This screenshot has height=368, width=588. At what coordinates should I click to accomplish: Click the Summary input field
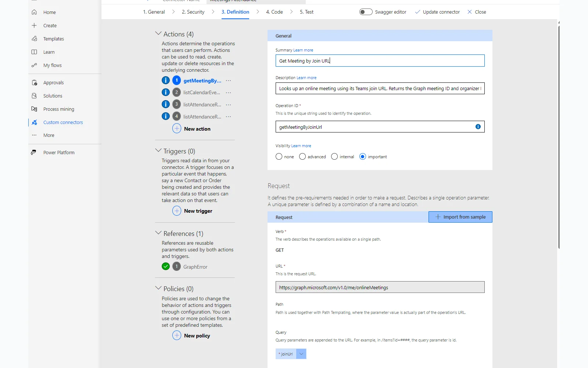[x=380, y=61]
